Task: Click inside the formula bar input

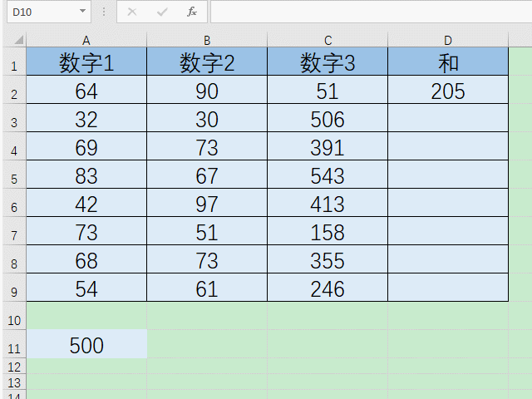Action: (372, 12)
